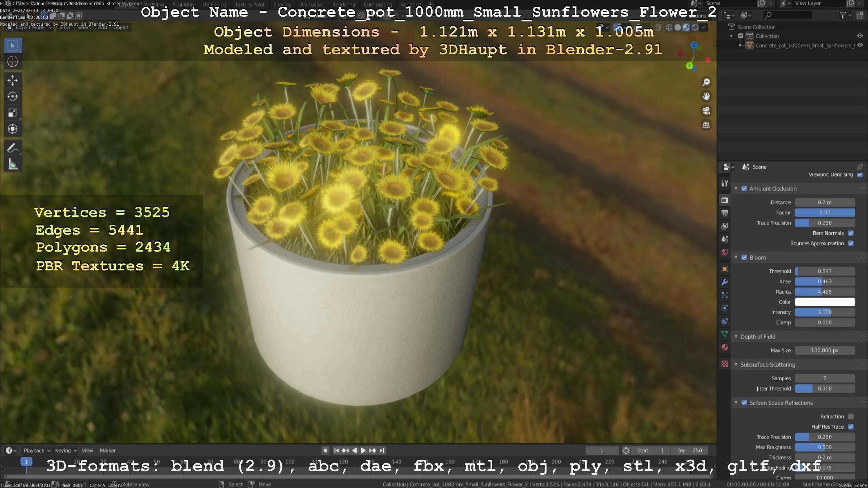Open the timeline Marker menu
The height and width of the screenshot is (488, 868).
[108, 450]
